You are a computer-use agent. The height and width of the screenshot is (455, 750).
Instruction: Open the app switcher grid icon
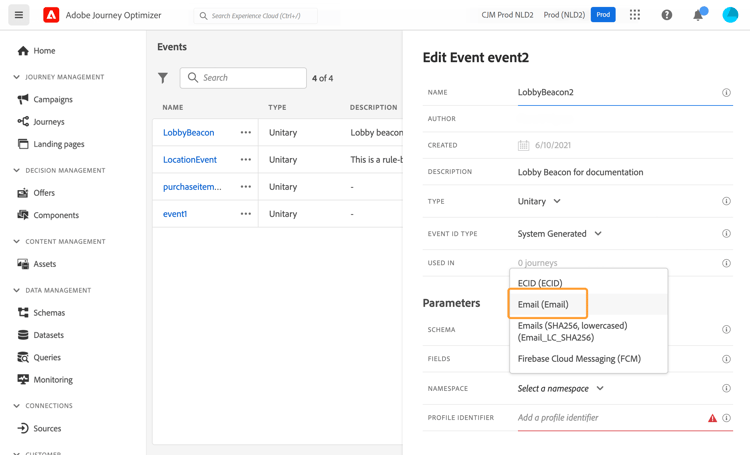(x=635, y=15)
